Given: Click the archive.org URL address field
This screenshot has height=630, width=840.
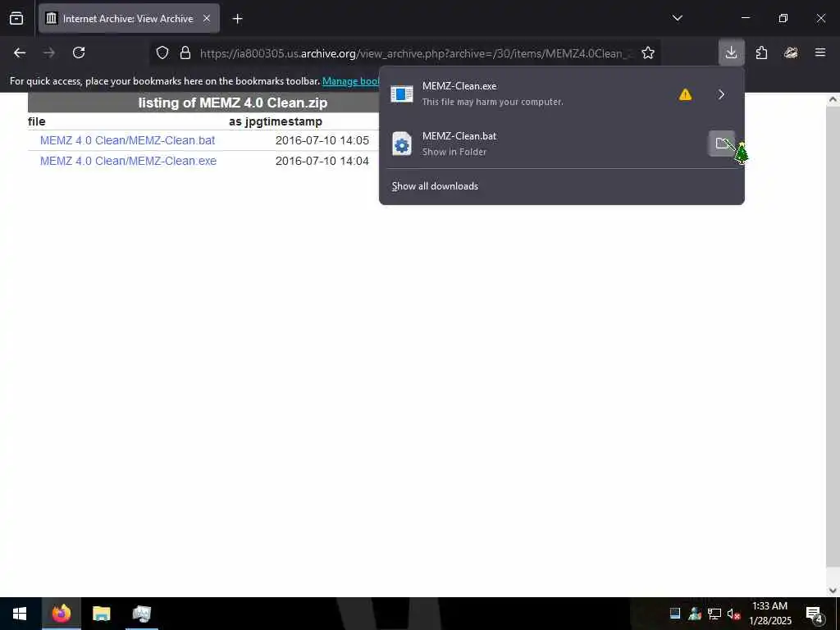Looking at the screenshot, I should [416, 53].
